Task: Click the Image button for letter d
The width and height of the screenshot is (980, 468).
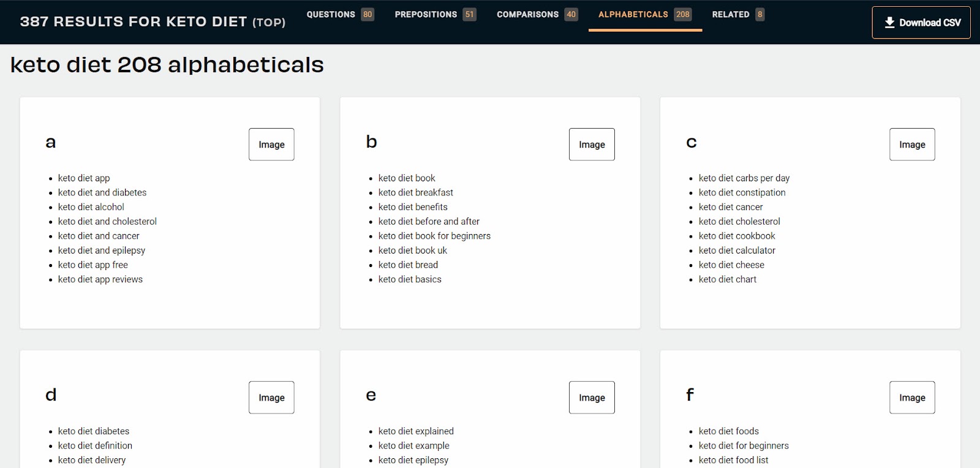Action: click(271, 398)
